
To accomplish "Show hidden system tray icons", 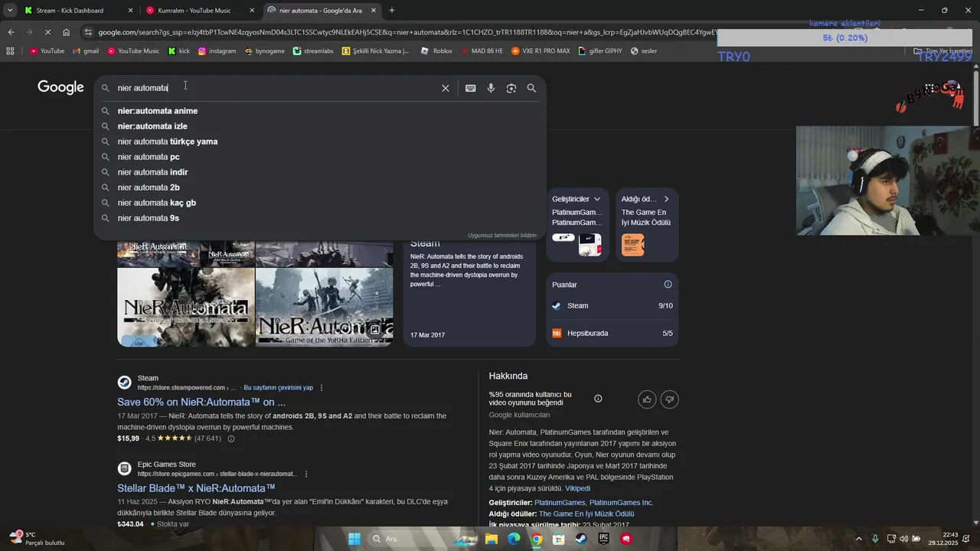I will tap(858, 539).
